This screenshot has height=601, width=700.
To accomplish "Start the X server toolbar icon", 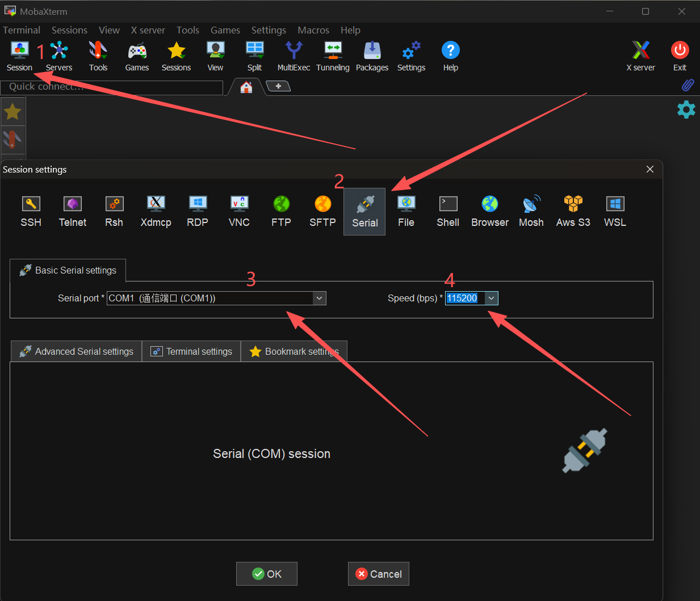I will point(640,57).
